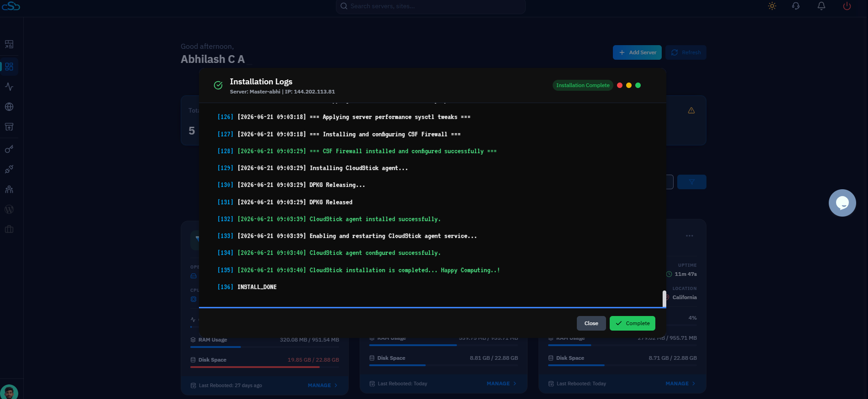This screenshot has height=399, width=868.
Task: Click MANAGE on card with 8.81 GB disk
Action: click(x=502, y=383)
